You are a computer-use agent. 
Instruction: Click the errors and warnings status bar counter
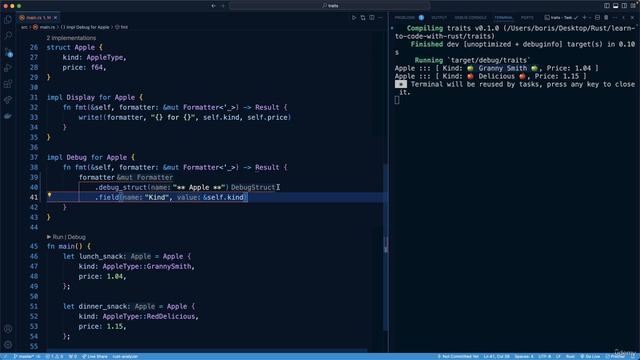tap(54, 356)
